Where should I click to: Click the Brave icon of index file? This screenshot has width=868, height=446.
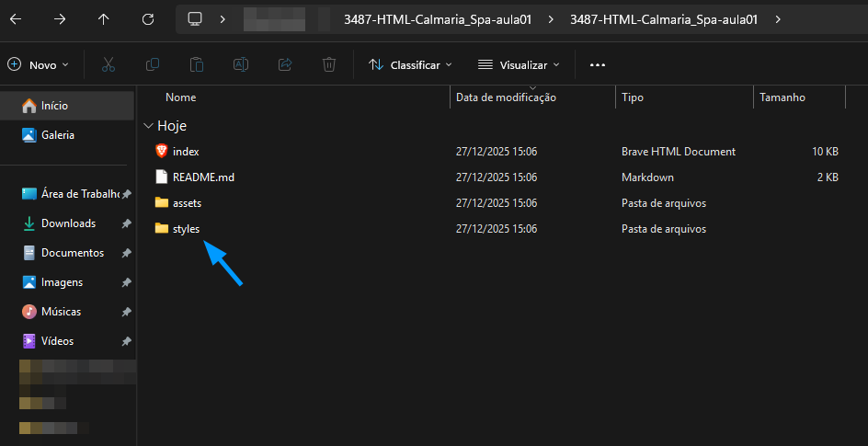click(x=161, y=151)
